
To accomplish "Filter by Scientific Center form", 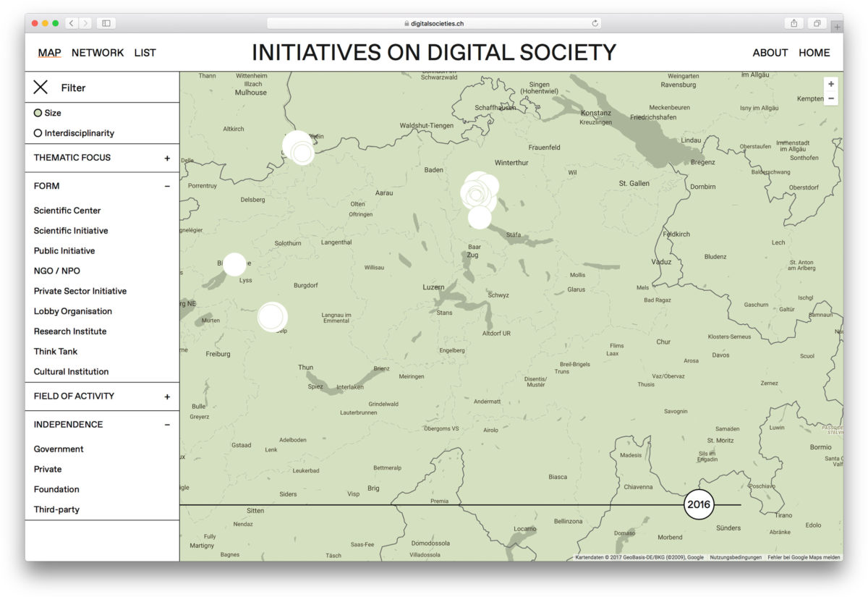I will (67, 211).
